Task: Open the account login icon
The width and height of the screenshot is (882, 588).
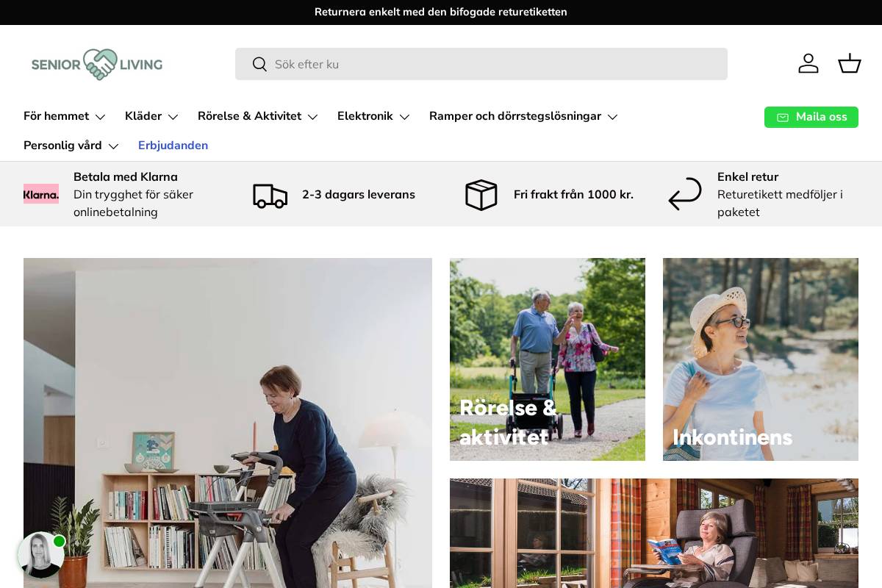Action: pos(808,64)
